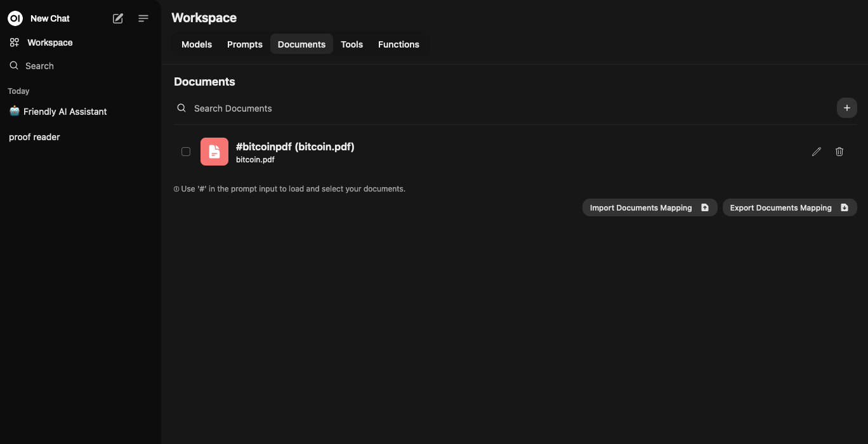Click the #bitcoinpdf (bitcoin.pdf) document title

[x=295, y=147]
